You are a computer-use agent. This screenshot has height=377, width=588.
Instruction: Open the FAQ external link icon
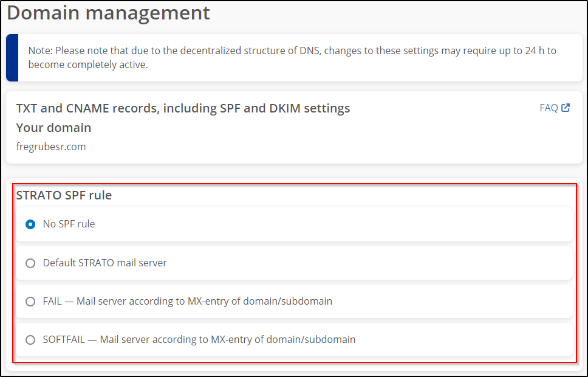click(566, 108)
